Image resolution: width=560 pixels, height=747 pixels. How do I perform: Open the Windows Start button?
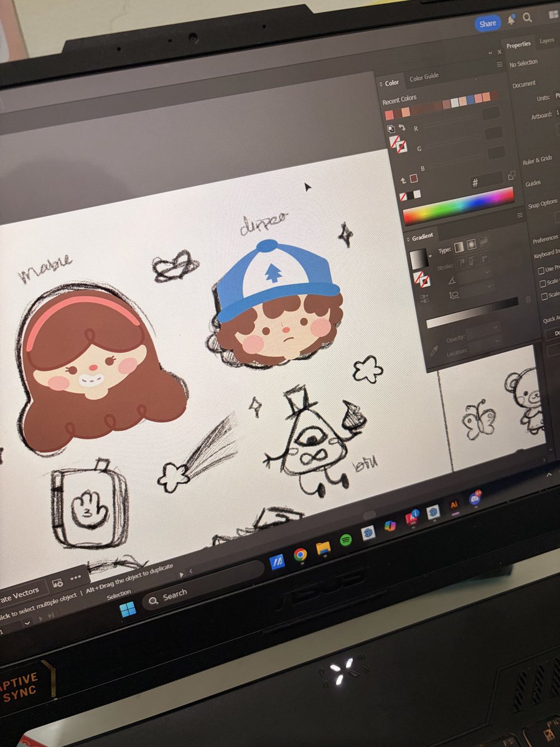coord(128,609)
